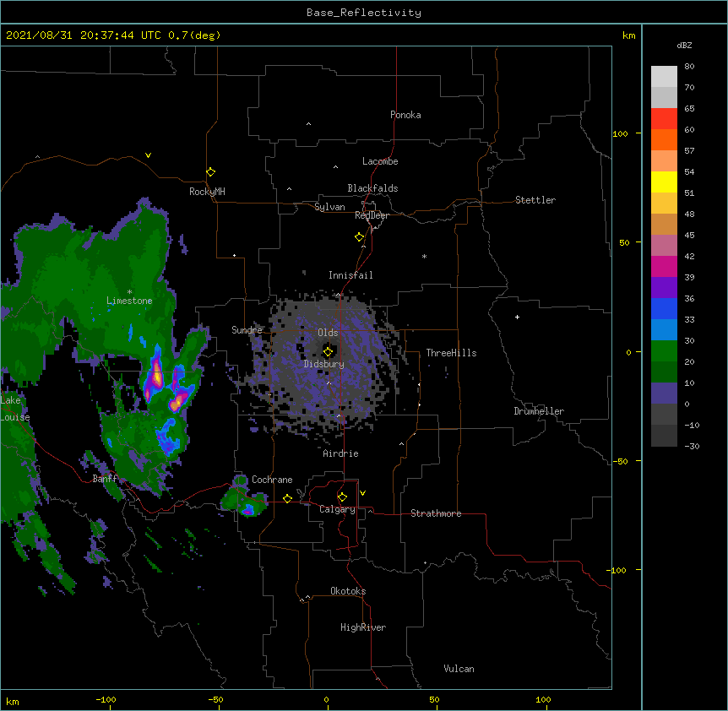The width and height of the screenshot is (728, 711).
Task: Select the Banff label
Action: (x=105, y=479)
